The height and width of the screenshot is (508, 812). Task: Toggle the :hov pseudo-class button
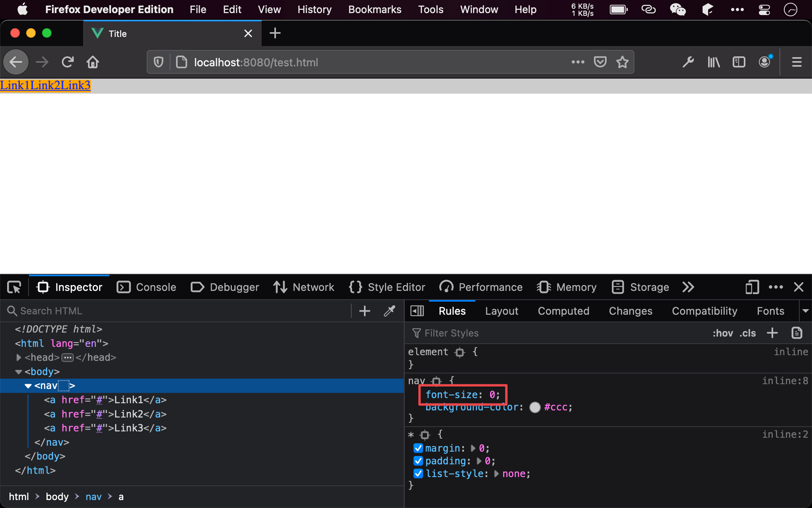pyautogui.click(x=722, y=333)
